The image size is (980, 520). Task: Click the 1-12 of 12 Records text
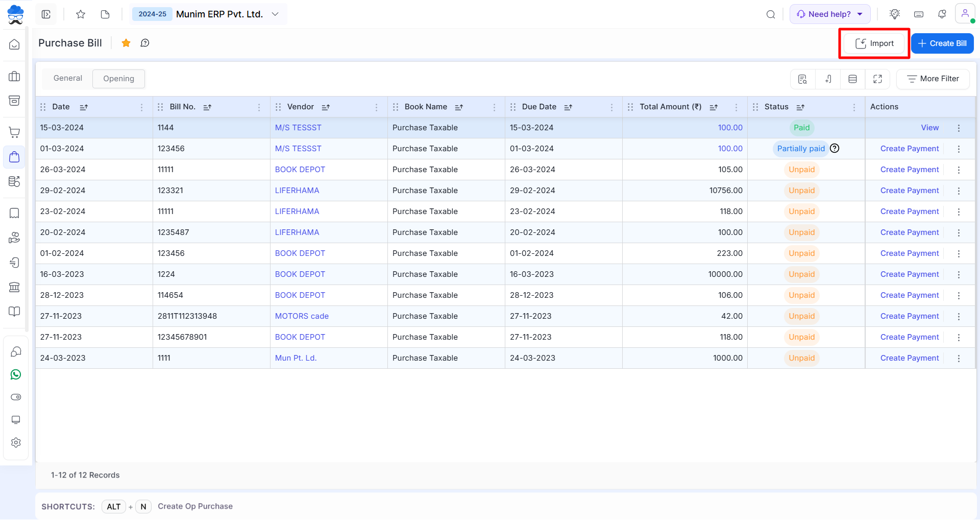85,475
